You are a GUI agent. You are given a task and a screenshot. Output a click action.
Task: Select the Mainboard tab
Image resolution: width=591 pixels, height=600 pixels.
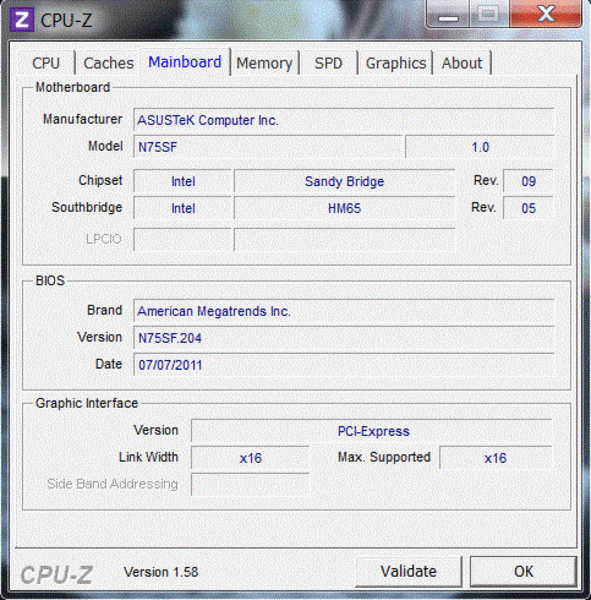click(x=185, y=62)
